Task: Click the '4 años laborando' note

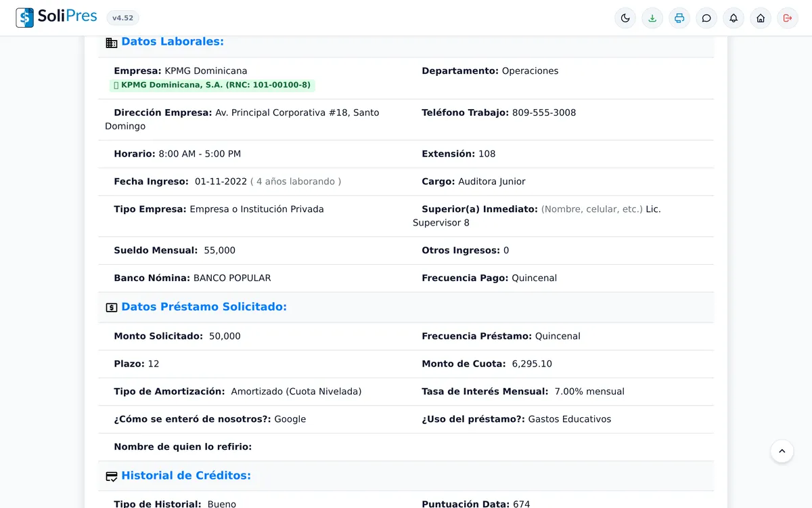Action: tap(296, 182)
